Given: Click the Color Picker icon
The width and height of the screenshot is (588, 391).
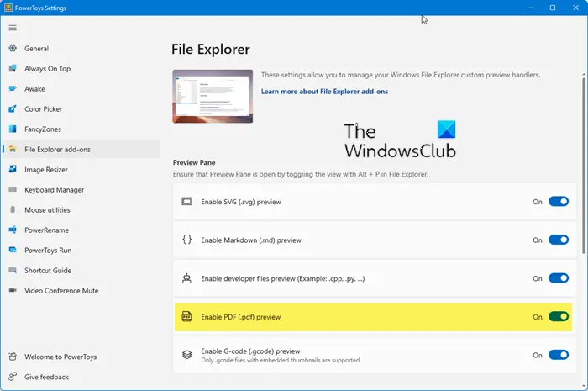Looking at the screenshot, I should coord(13,108).
